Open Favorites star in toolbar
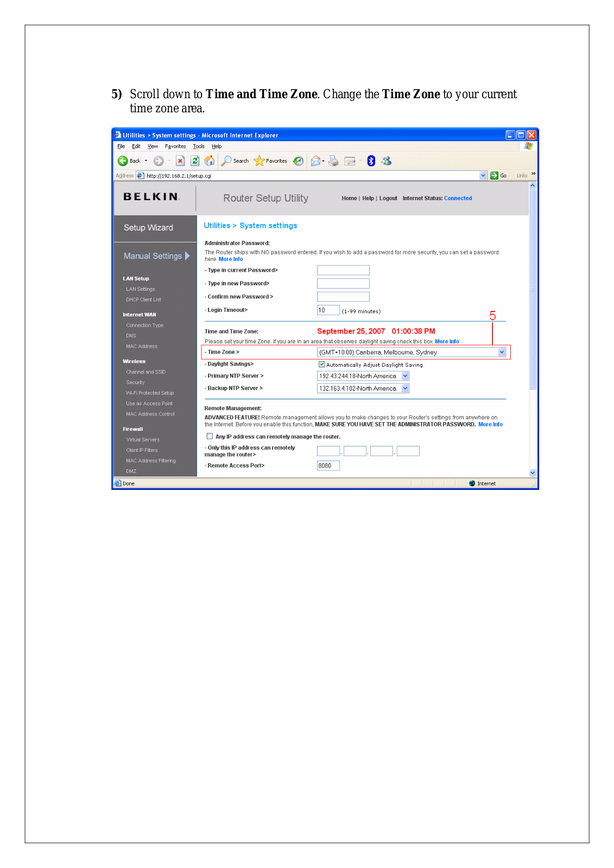The image size is (614, 868). (x=259, y=161)
